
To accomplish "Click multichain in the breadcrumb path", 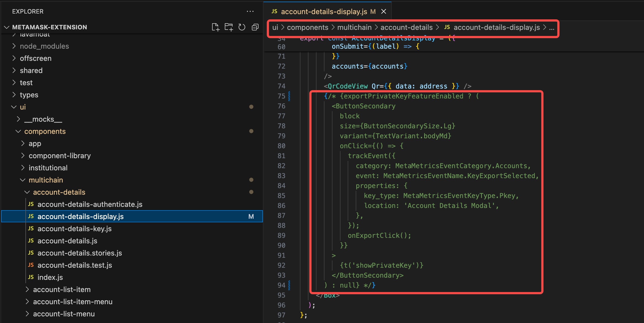I will click(x=354, y=27).
